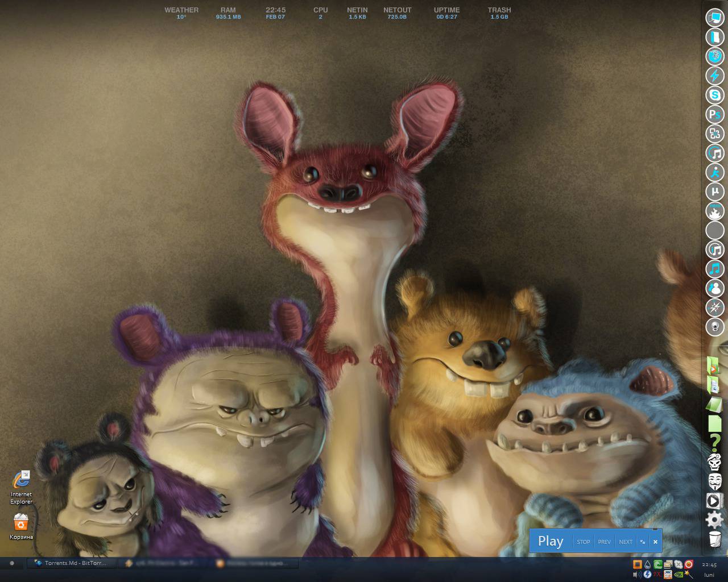This screenshot has height=582, width=728.
Task: Click the CPU 2 readout
Action: point(320,13)
